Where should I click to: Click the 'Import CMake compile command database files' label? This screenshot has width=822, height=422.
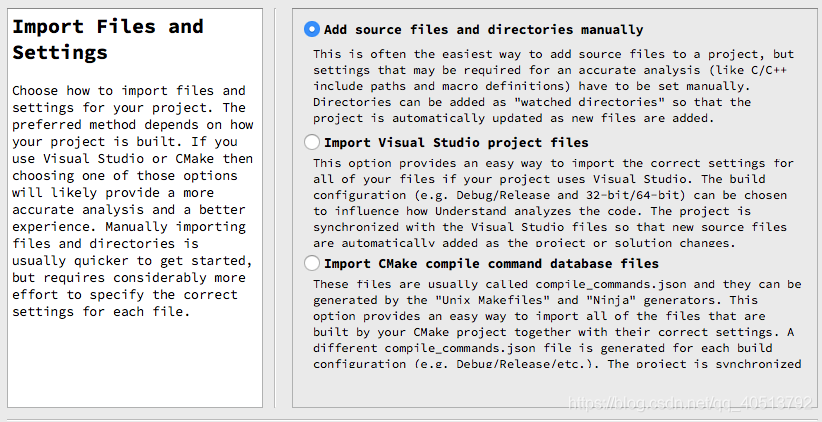(x=491, y=263)
